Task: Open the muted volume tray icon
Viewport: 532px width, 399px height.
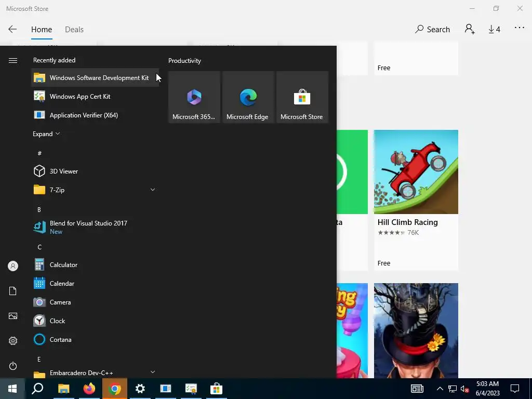Action: click(464, 389)
